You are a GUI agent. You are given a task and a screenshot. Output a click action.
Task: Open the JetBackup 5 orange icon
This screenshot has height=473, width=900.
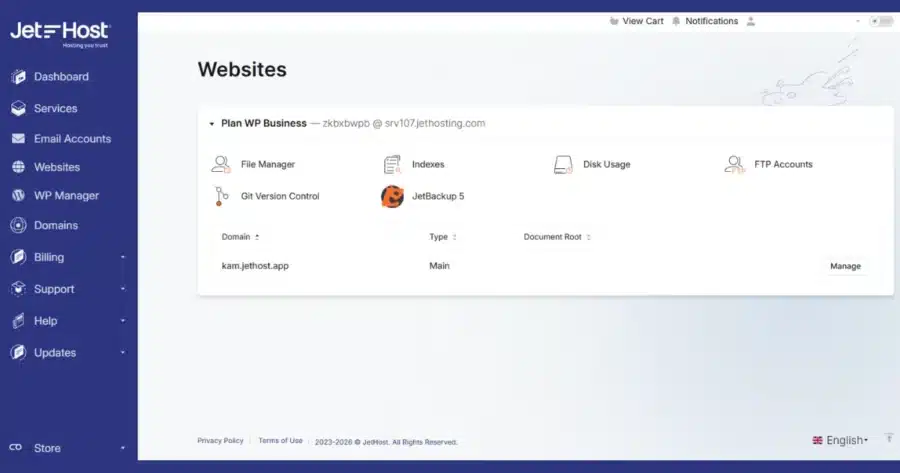392,196
